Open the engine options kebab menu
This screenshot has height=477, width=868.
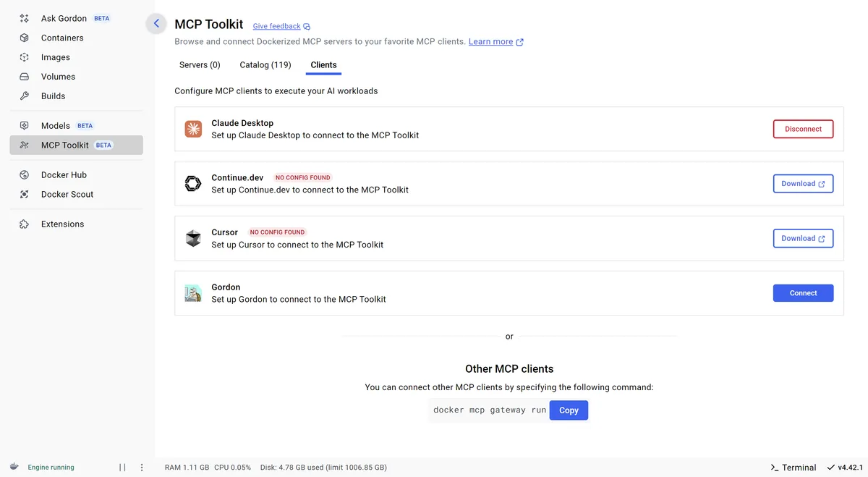142,468
